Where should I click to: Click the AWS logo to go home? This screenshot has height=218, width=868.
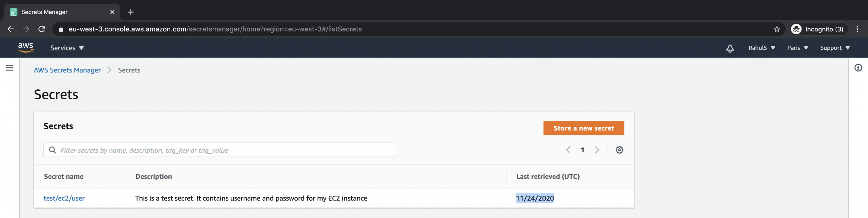pos(26,47)
